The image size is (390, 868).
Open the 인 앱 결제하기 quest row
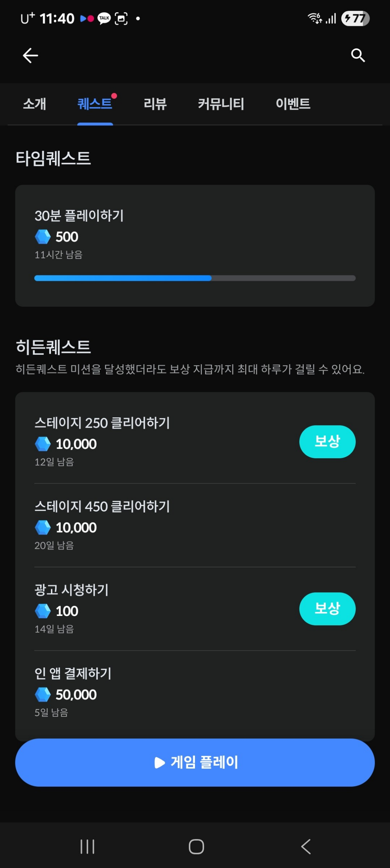195,692
